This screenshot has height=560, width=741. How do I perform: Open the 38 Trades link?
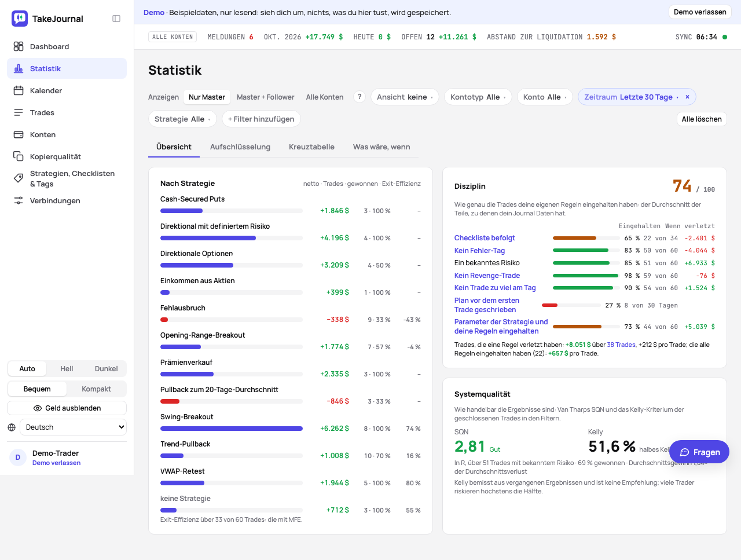point(621,345)
